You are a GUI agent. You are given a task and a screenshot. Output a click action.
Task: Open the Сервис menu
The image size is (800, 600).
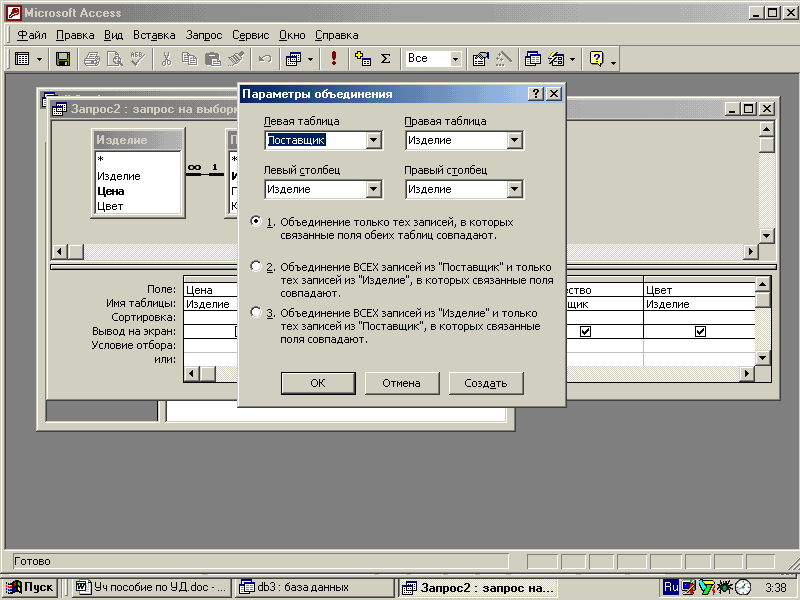251,35
